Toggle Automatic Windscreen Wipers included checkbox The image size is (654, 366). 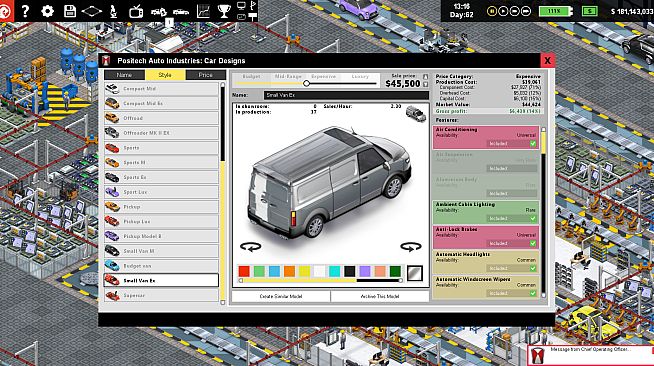click(x=533, y=293)
